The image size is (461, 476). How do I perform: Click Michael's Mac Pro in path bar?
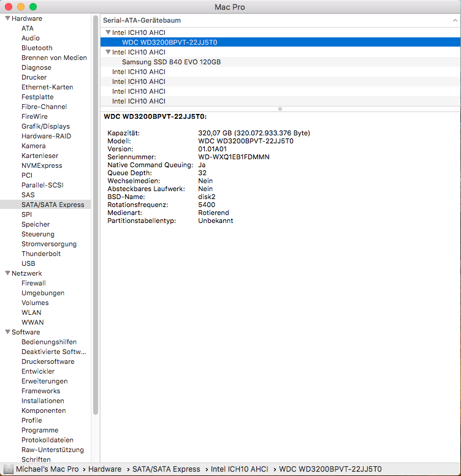tap(47, 469)
